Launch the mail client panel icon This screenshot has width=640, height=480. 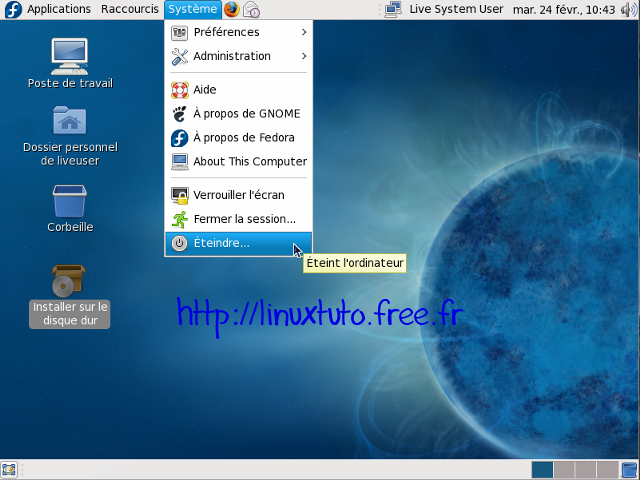point(251,9)
